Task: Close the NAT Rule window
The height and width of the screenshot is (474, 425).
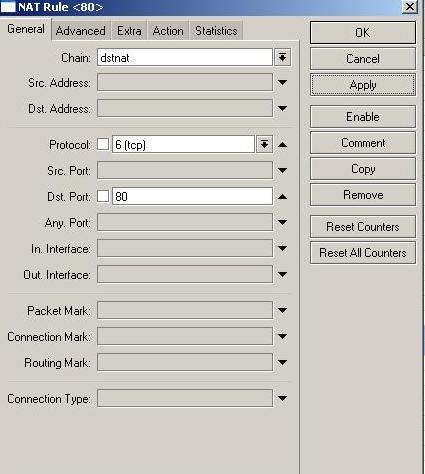Action: point(409,7)
